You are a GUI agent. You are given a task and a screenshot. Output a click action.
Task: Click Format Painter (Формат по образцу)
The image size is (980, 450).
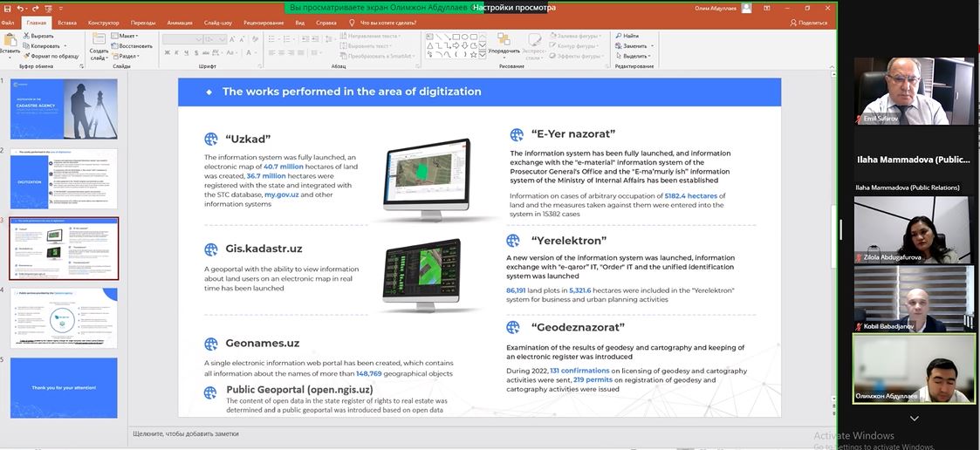pyautogui.click(x=52, y=56)
